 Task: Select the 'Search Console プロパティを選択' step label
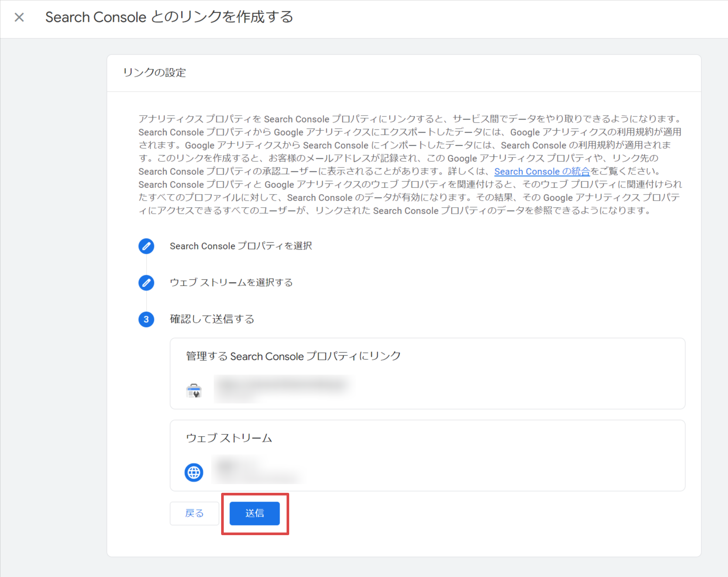[x=241, y=246]
